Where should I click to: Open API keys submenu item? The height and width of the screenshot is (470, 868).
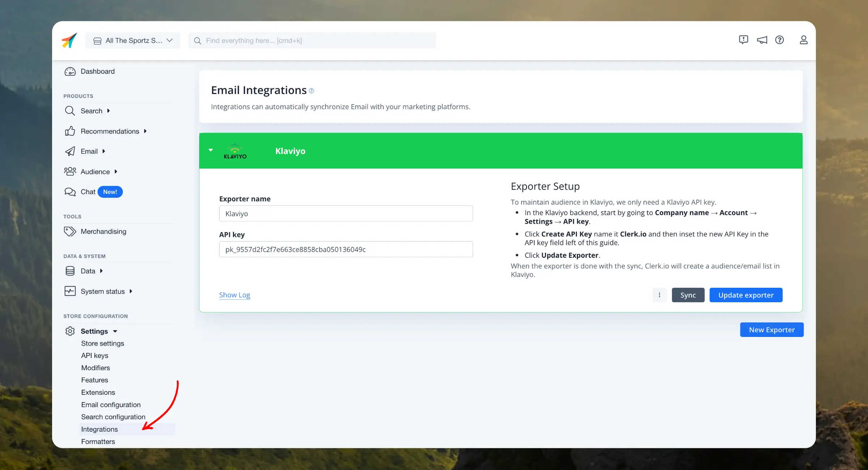95,356
